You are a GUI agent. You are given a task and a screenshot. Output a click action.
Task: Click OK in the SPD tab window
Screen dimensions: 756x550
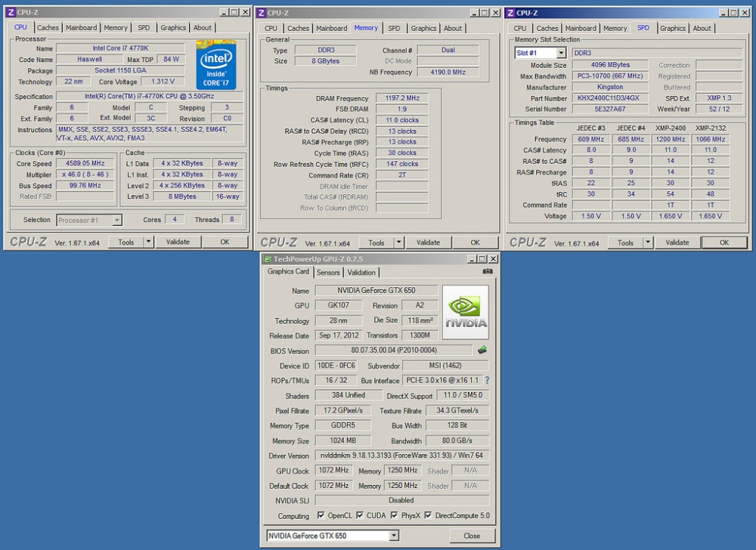point(724,243)
